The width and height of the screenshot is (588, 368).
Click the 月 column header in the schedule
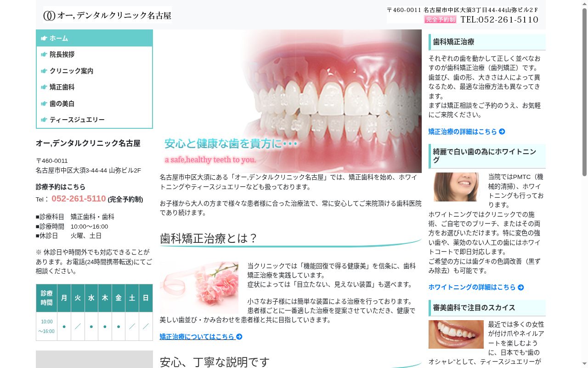[64, 298]
